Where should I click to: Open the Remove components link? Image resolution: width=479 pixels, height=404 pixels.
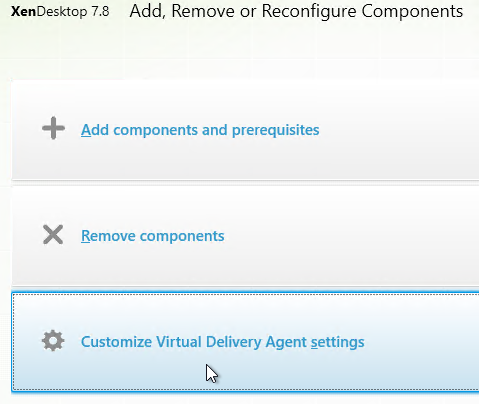pyautogui.click(x=153, y=236)
